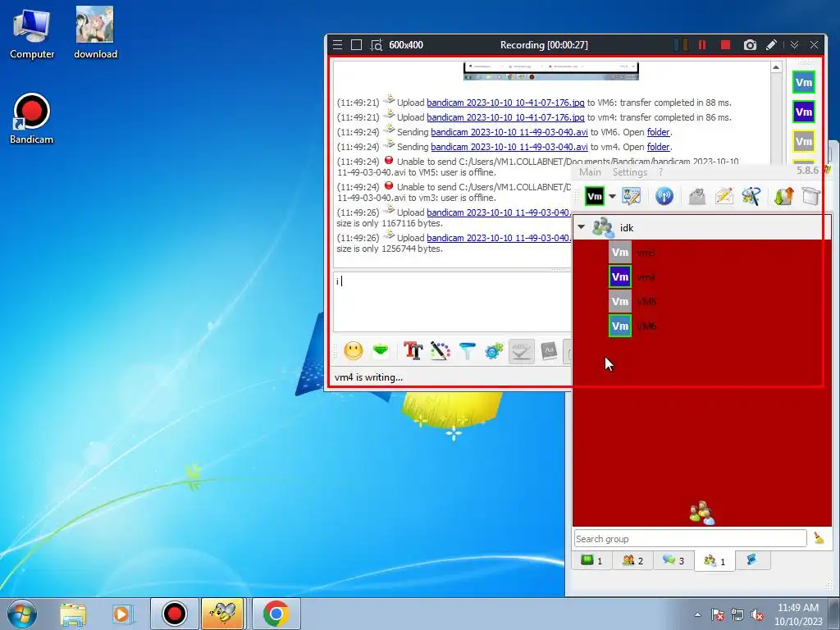Click the 600x400 recording size label

coord(406,45)
